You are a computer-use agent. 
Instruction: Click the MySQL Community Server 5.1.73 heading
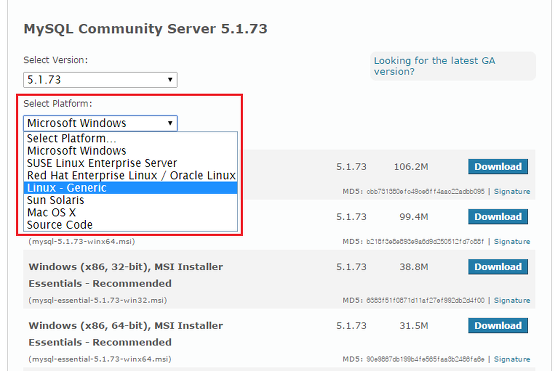145,29
